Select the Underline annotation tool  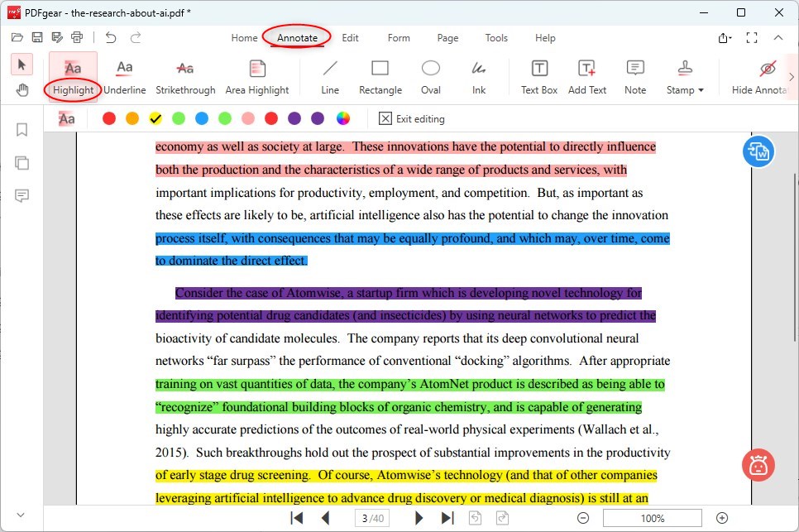coord(124,74)
